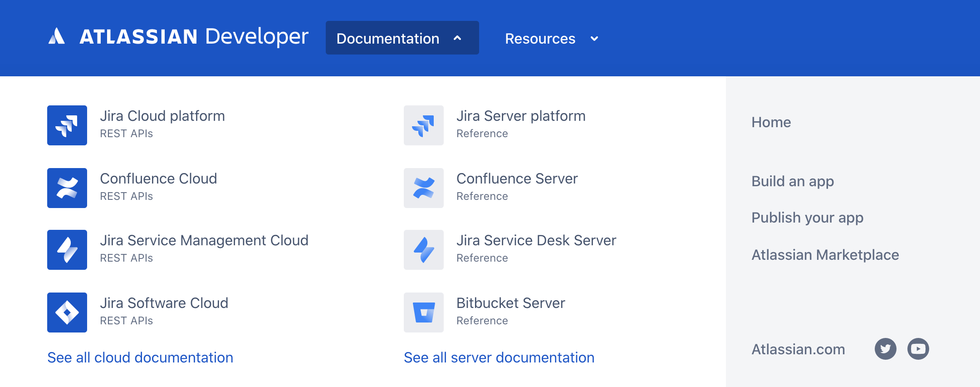Select the Jira Software Cloud icon

pyautogui.click(x=67, y=313)
